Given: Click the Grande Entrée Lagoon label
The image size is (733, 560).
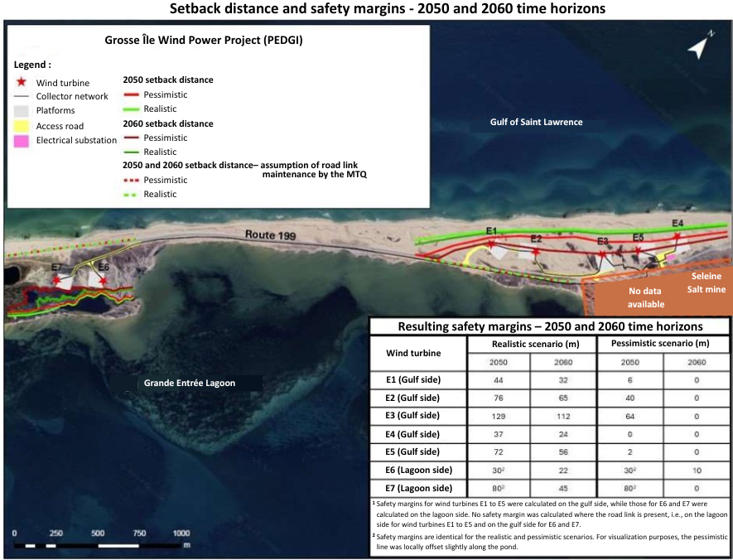Looking at the screenshot, I should click(x=190, y=383).
